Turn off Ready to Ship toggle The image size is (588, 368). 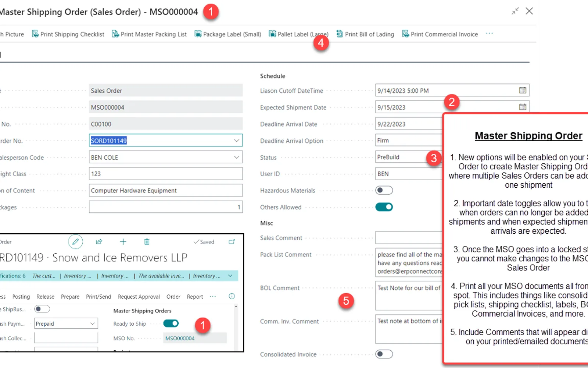[x=171, y=323]
